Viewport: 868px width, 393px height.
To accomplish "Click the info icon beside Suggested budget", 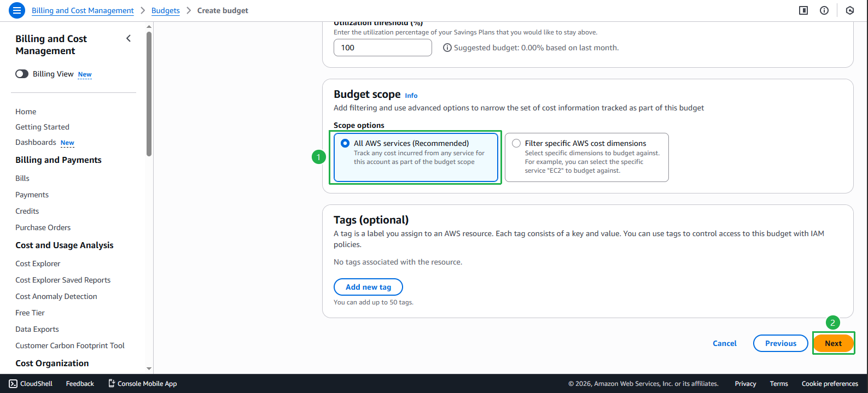I will (447, 48).
